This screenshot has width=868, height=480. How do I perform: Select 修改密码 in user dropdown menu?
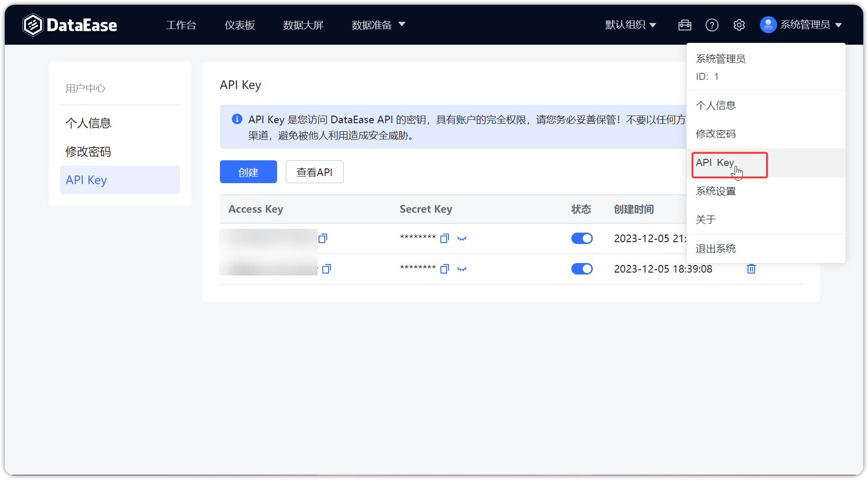[x=766, y=134]
